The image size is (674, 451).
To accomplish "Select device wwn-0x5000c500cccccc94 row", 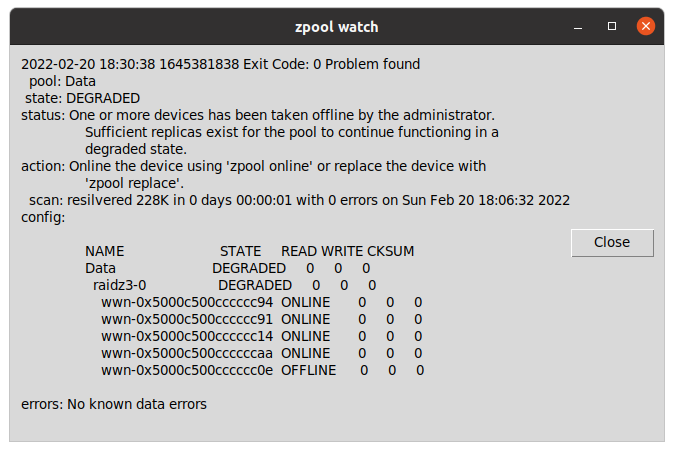I will (262, 302).
